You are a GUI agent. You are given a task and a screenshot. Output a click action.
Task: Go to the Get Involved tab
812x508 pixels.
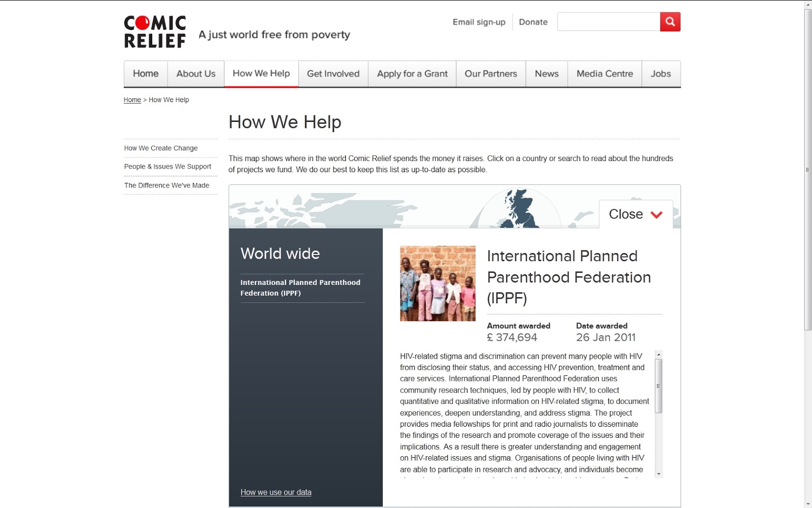click(x=333, y=74)
